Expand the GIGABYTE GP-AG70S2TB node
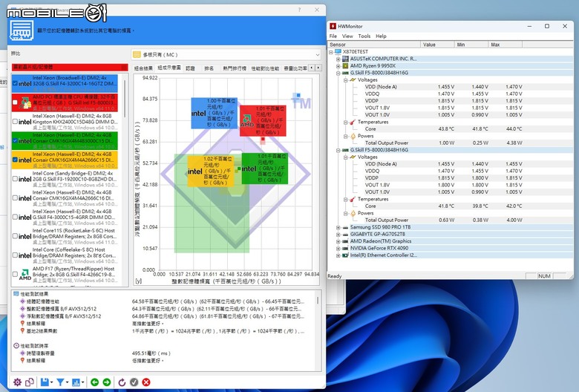579x392 pixels. click(x=338, y=235)
